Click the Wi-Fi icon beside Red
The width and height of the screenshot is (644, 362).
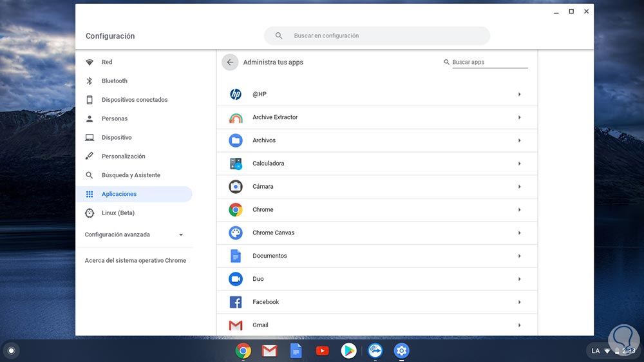click(x=90, y=62)
